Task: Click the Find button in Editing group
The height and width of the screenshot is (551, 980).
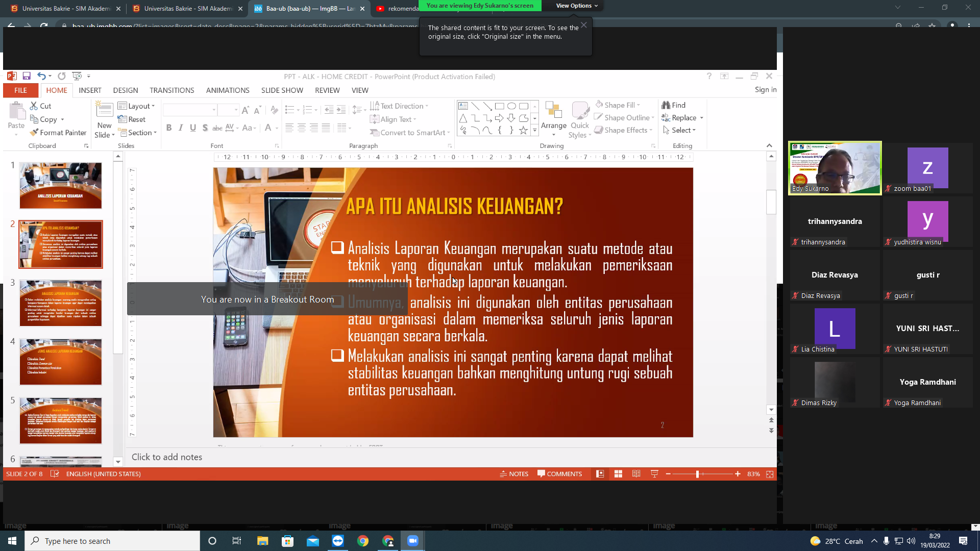Action: click(674, 105)
